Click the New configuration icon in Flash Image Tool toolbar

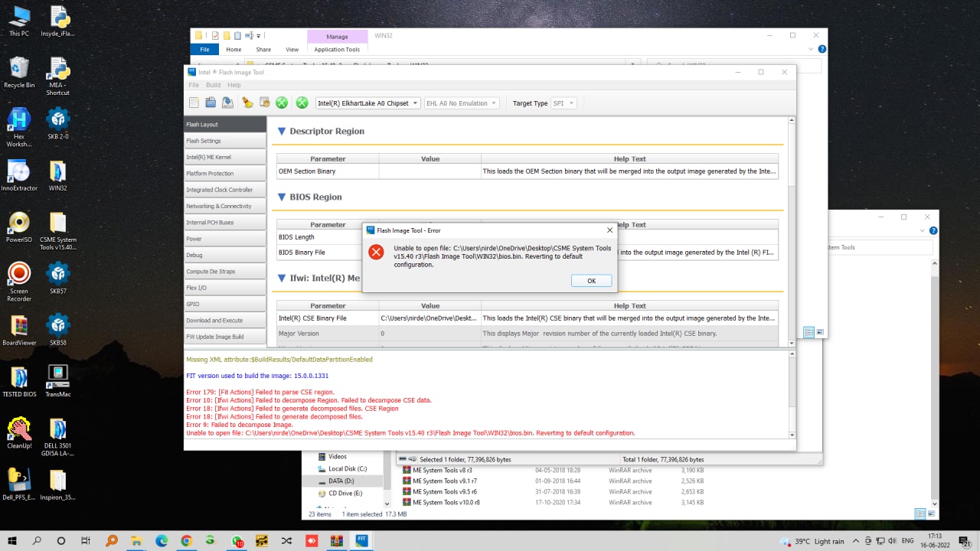pos(194,103)
